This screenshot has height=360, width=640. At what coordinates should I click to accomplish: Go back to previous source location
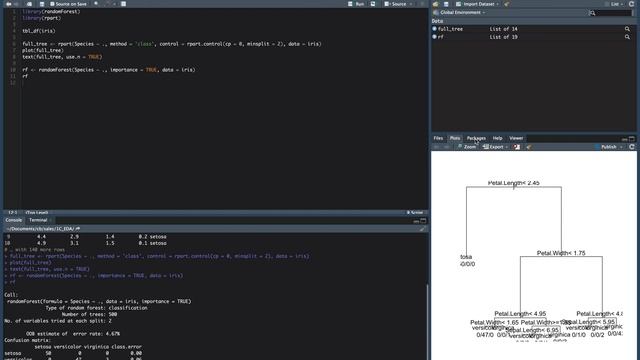coord(8,4)
